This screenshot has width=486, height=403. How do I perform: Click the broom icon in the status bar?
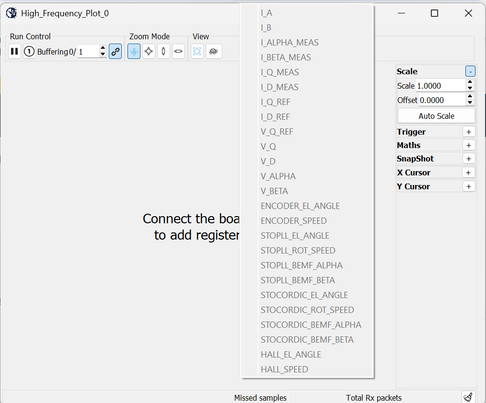point(468,397)
